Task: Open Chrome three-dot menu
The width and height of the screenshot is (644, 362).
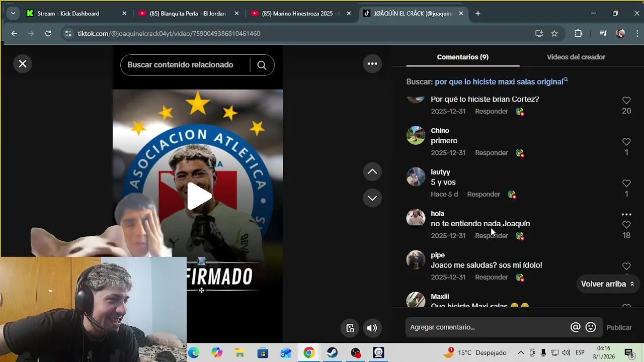Action: (637, 34)
